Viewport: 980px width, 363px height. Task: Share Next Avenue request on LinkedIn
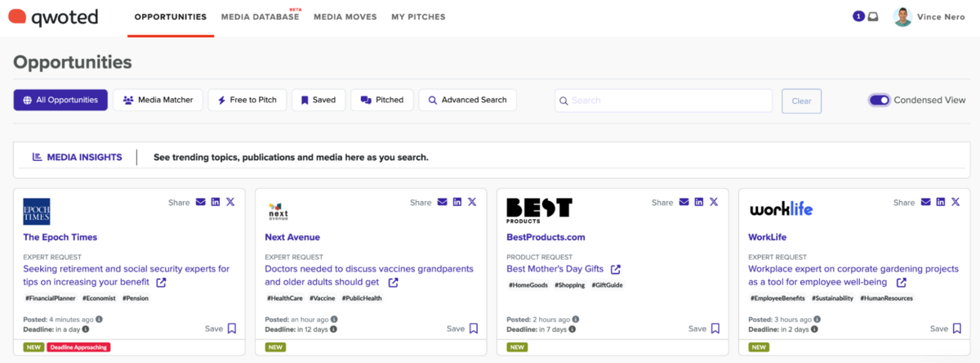457,202
